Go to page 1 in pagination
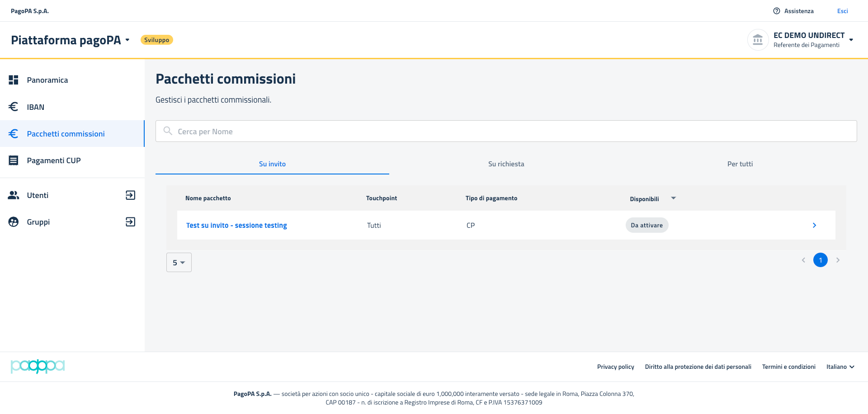This screenshot has height=414, width=868. pos(820,260)
